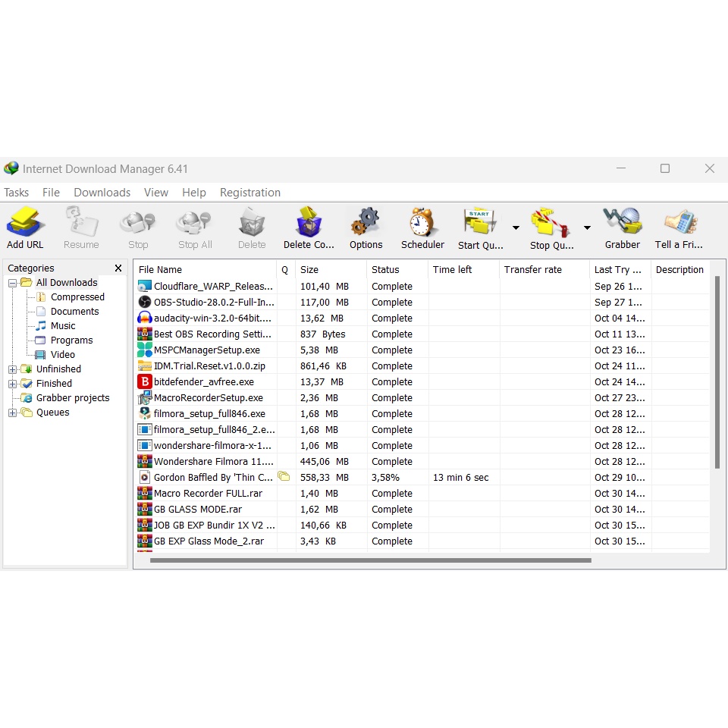Sort by the Status column header
The width and height of the screenshot is (728, 728).
pos(397,269)
